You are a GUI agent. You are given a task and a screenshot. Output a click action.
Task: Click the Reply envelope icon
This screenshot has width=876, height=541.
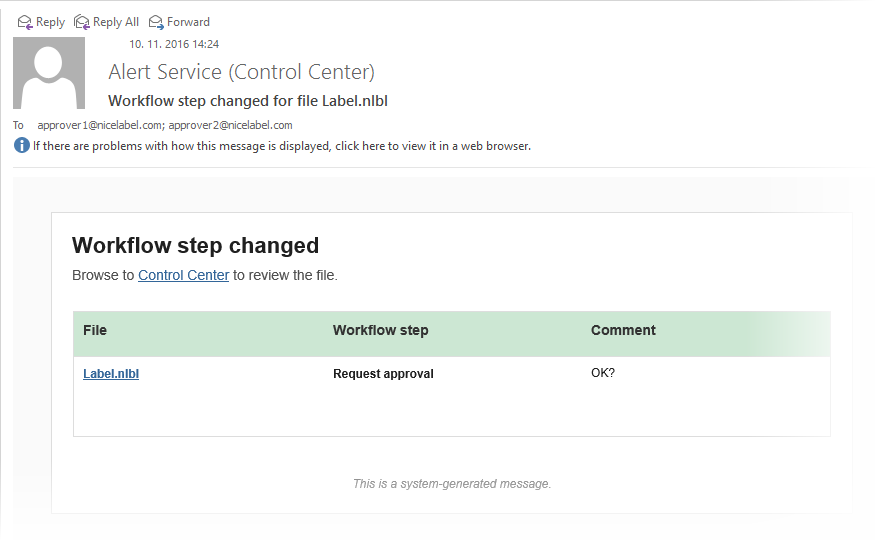[25, 22]
